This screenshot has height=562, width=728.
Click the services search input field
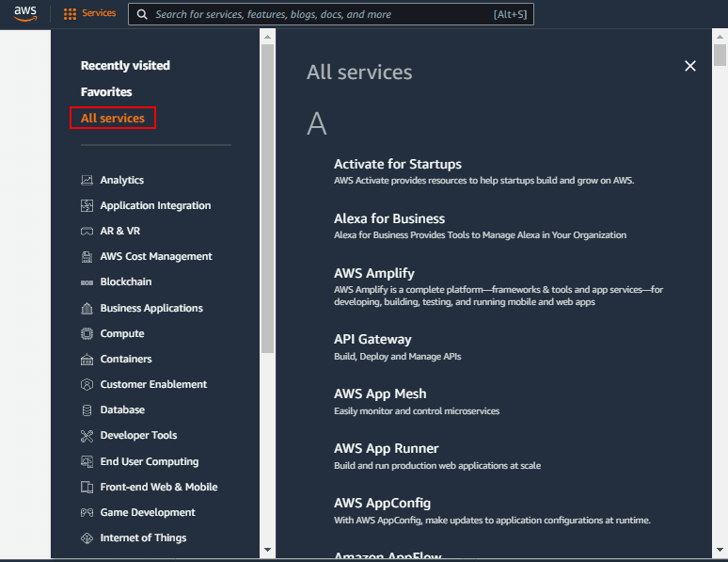[330, 14]
